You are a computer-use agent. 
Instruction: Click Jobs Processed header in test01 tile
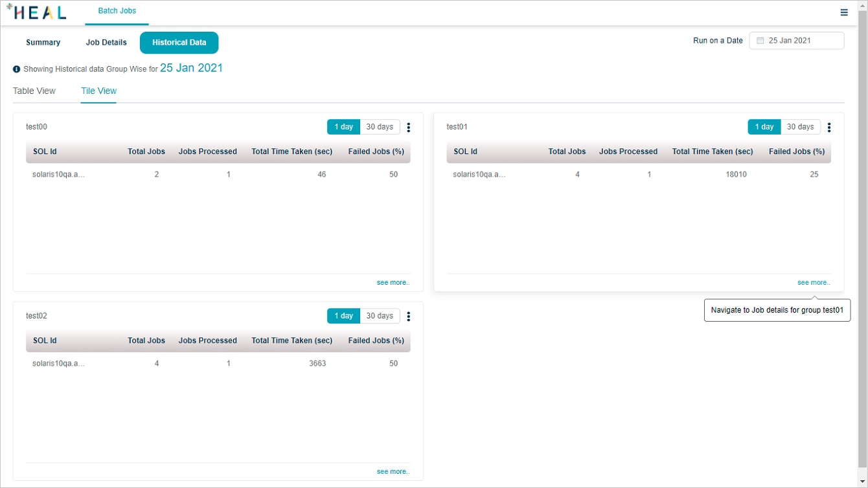pos(628,152)
